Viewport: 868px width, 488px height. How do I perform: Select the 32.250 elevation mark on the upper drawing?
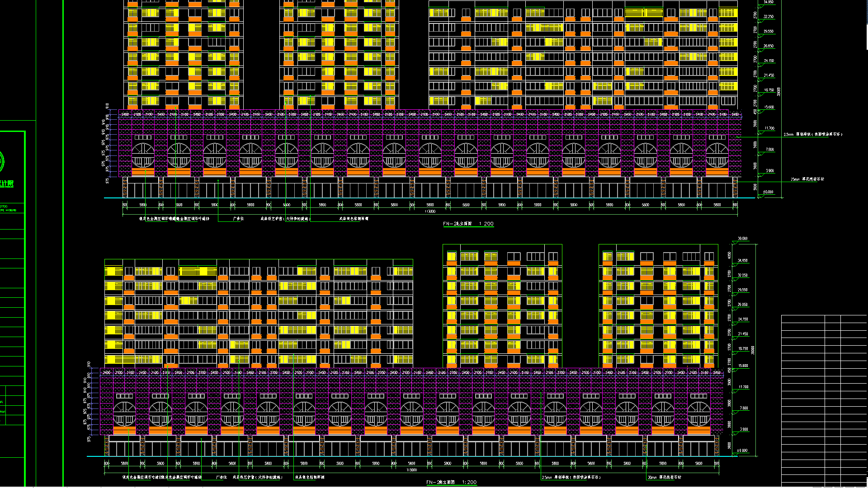769,17
